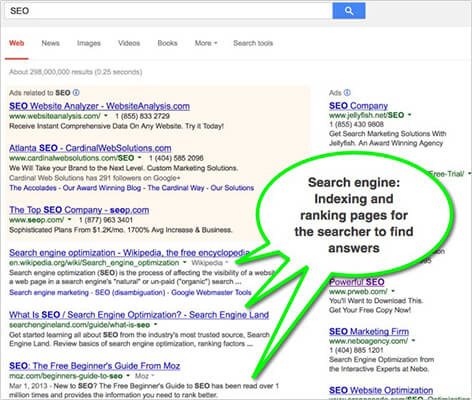Open 'Our Solutions' sitelink

[232, 188]
